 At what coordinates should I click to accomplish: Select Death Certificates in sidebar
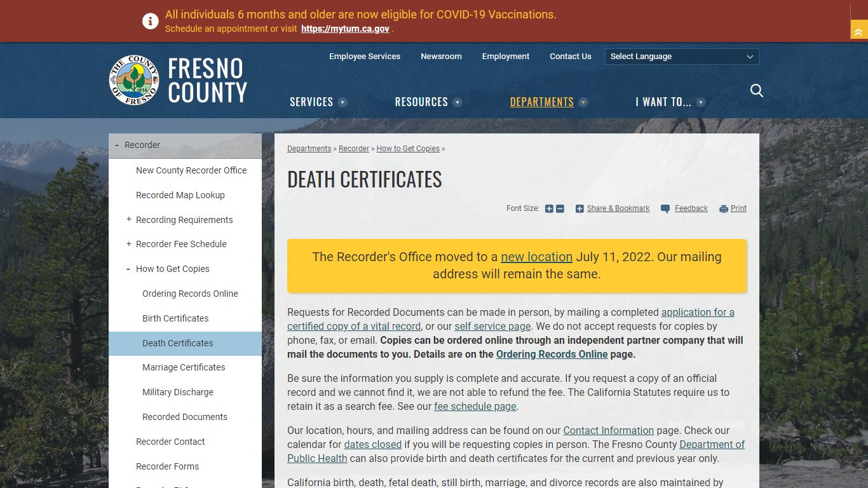(x=185, y=343)
